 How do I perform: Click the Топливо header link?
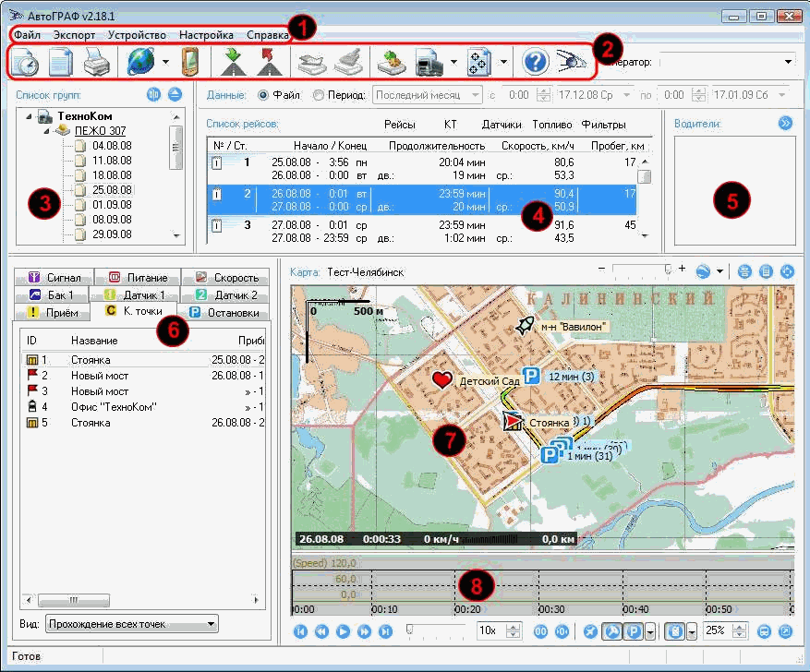[x=552, y=124]
